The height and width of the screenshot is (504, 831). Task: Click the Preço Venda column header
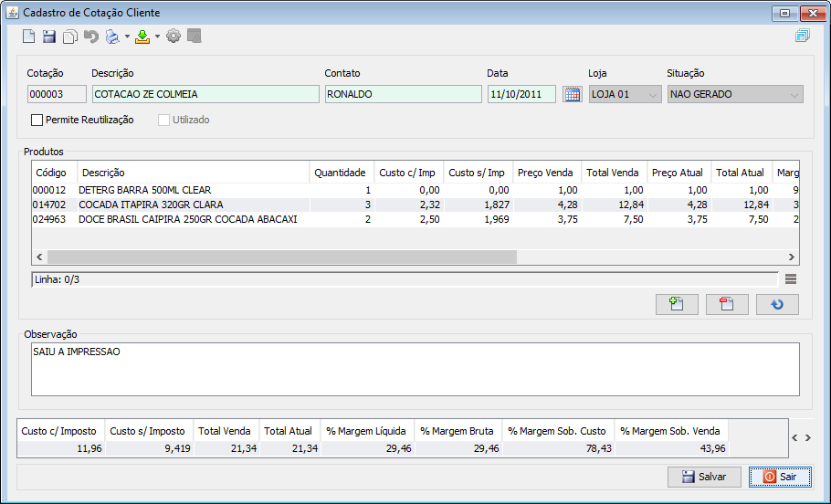[x=547, y=173]
